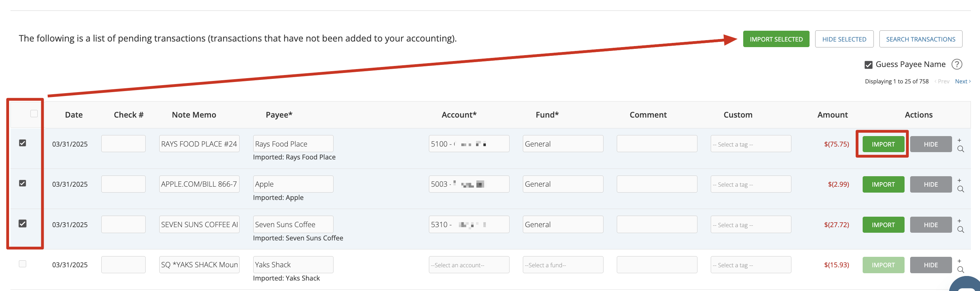Click the Comment field for Yaks Shack
The image size is (980, 291).
(657, 265)
